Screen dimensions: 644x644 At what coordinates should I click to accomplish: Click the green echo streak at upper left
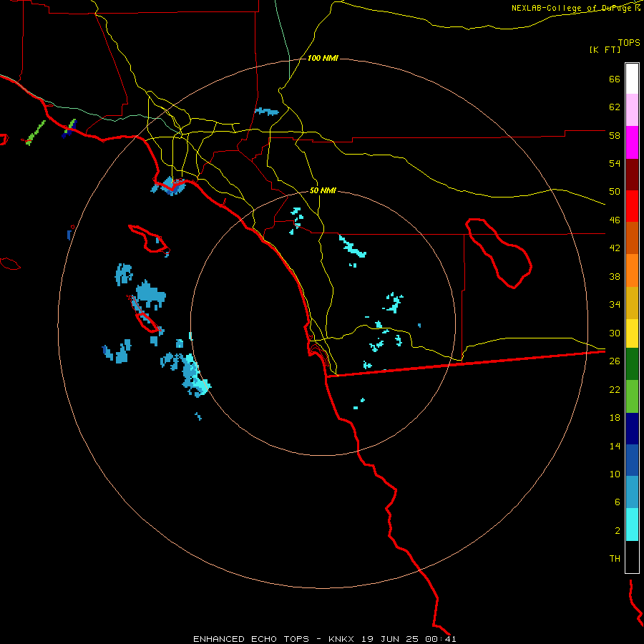(x=36, y=132)
